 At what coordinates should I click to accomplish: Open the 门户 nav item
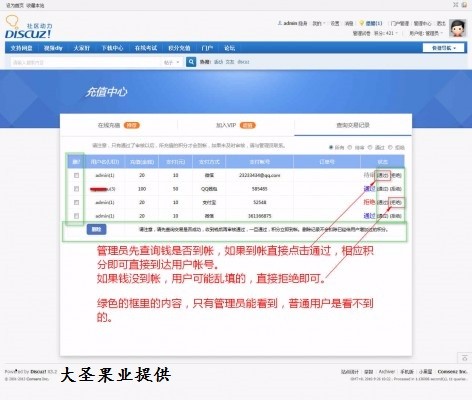[207, 48]
